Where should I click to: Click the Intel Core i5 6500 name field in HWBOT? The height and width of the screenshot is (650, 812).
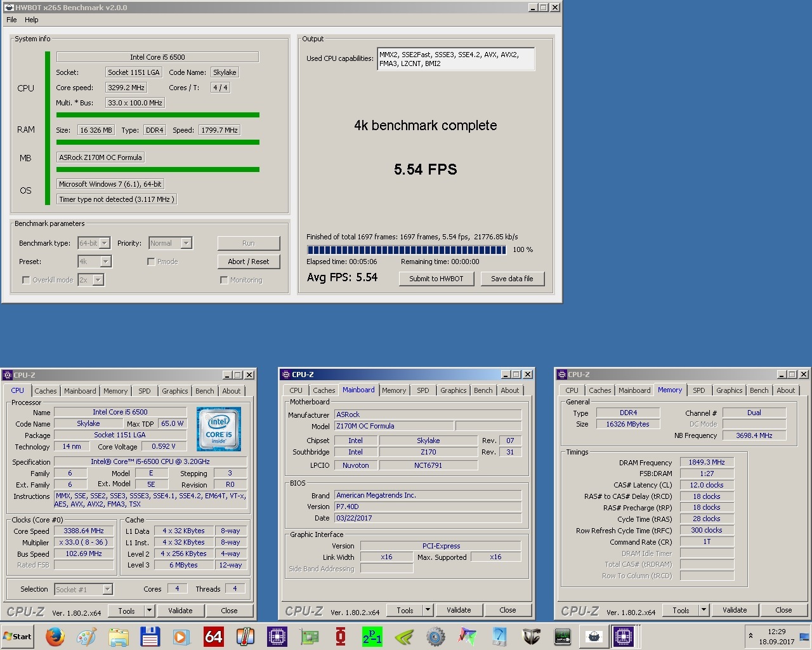tap(157, 57)
